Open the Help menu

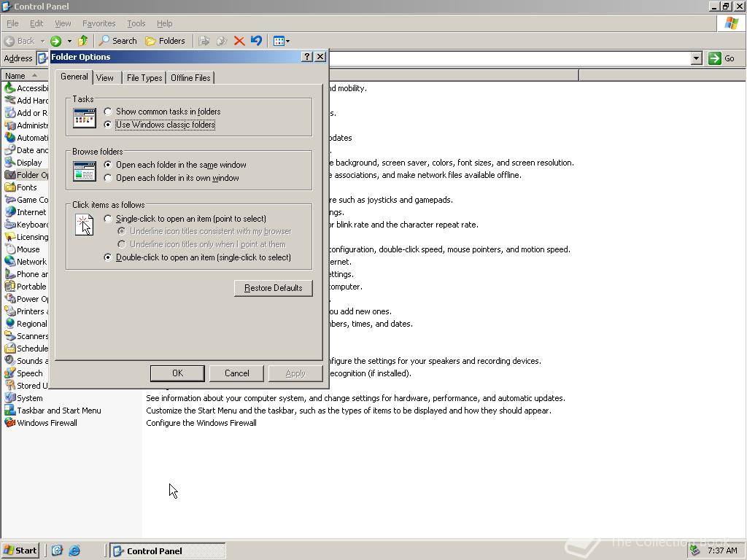coord(164,23)
